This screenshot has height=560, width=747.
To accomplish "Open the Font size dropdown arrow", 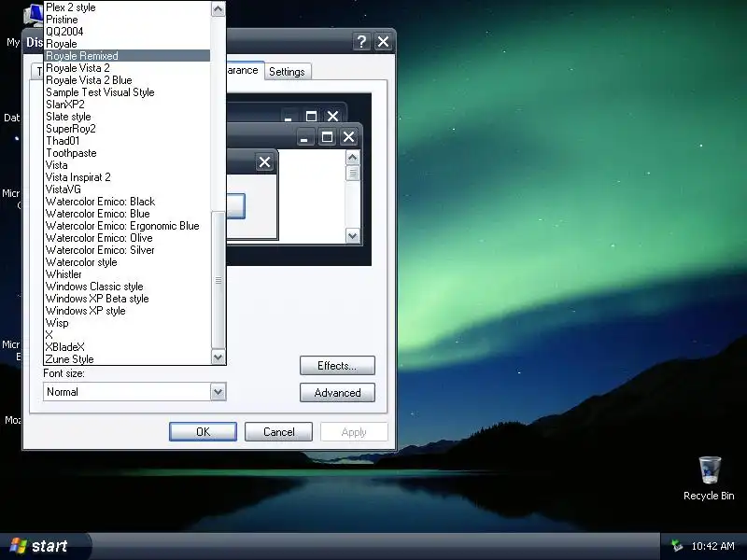I will (218, 392).
